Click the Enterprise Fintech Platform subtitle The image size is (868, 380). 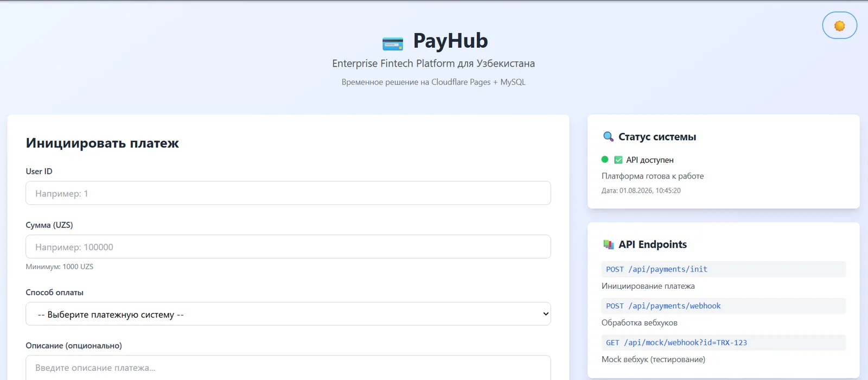click(433, 64)
